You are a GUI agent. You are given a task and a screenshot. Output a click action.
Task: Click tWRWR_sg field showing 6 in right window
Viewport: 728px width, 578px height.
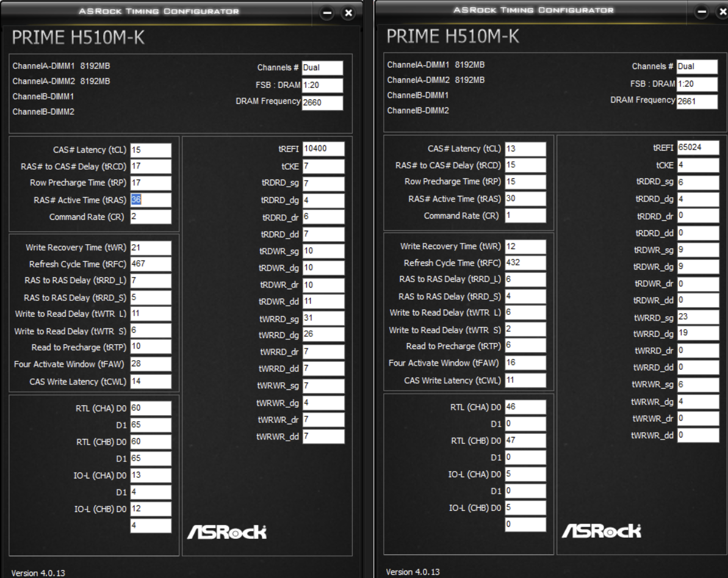(x=698, y=385)
